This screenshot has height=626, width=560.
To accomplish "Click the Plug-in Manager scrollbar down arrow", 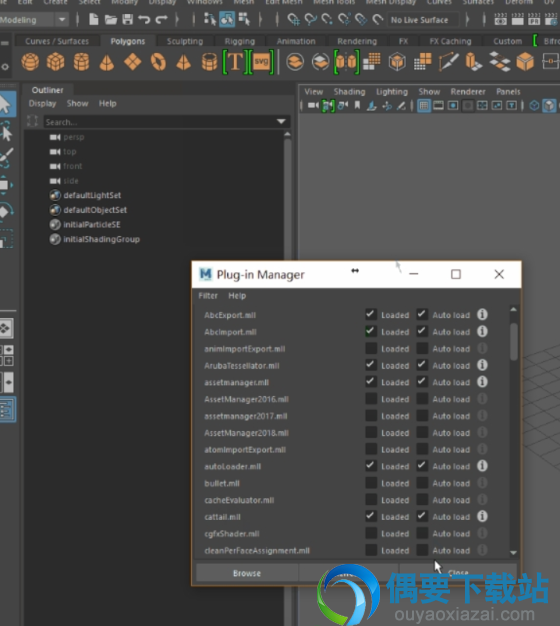I will [x=513, y=553].
